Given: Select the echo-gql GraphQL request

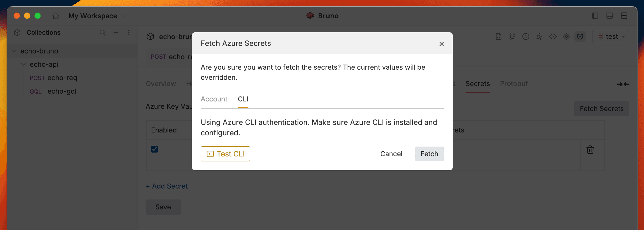Looking at the screenshot, I should (62, 91).
